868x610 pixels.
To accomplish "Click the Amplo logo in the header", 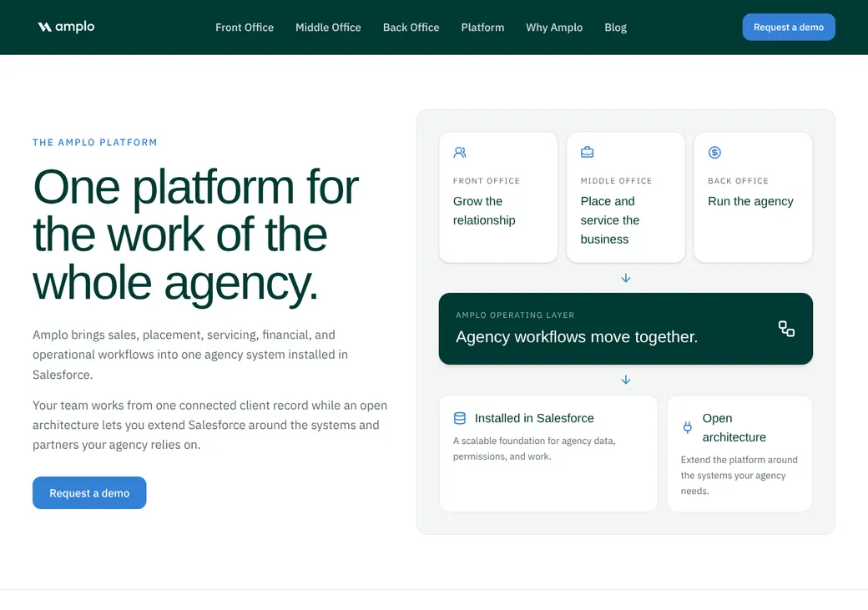I will click(66, 27).
